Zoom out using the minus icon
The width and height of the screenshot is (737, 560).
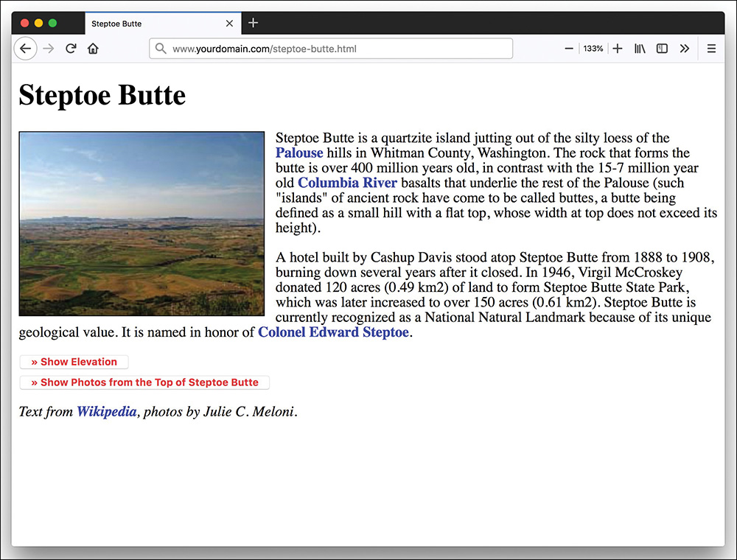tap(569, 48)
